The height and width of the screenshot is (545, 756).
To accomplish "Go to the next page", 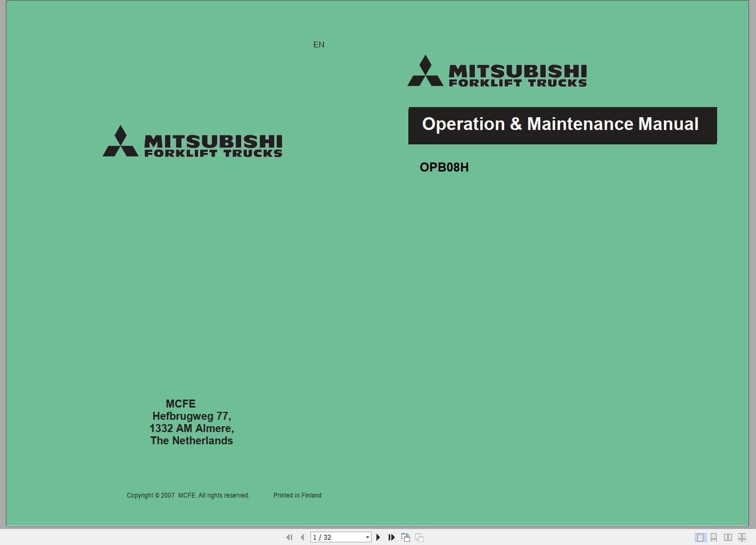I will (378, 537).
